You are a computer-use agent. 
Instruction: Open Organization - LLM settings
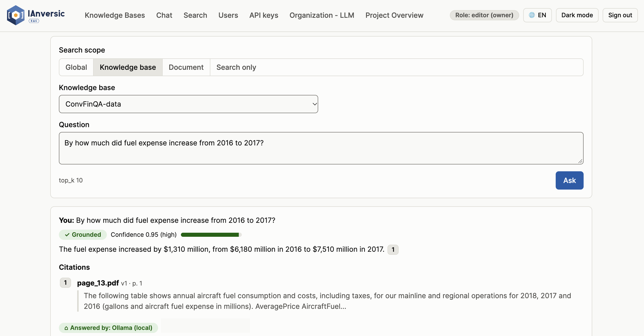[322, 15]
